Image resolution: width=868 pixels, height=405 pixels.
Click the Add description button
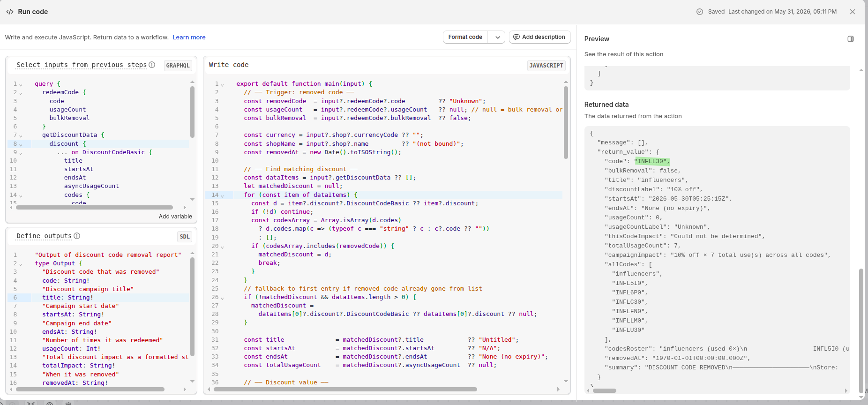pos(539,37)
